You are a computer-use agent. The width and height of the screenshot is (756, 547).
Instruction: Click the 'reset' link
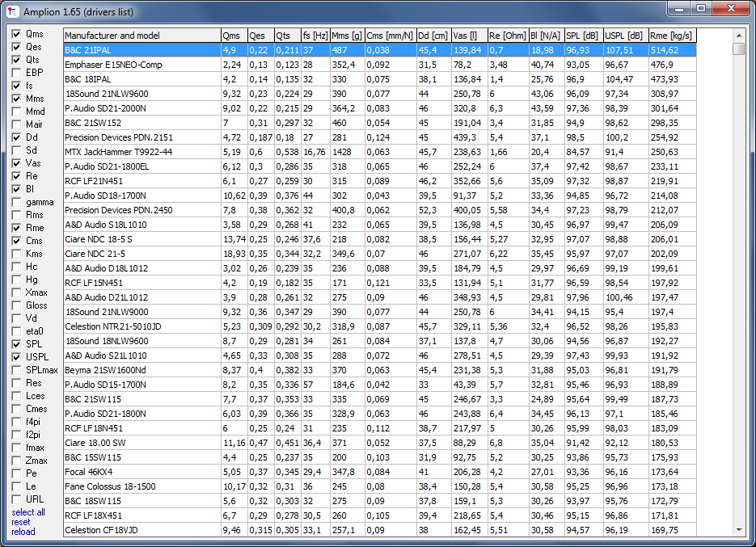(21, 522)
